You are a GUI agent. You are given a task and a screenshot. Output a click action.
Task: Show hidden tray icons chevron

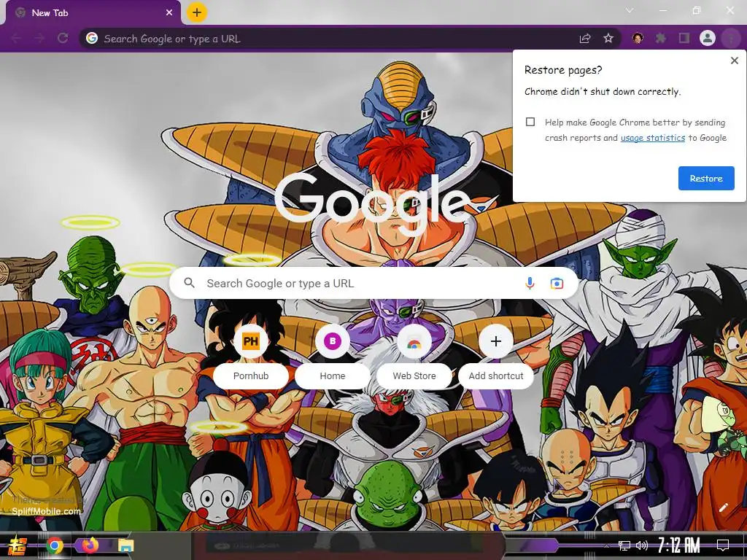[606, 545]
